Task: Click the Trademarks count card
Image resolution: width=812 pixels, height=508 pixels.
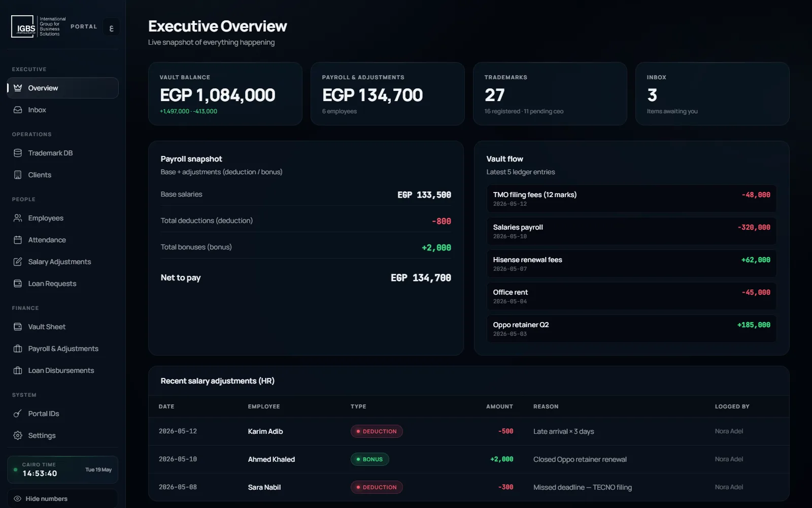Action: (550, 93)
